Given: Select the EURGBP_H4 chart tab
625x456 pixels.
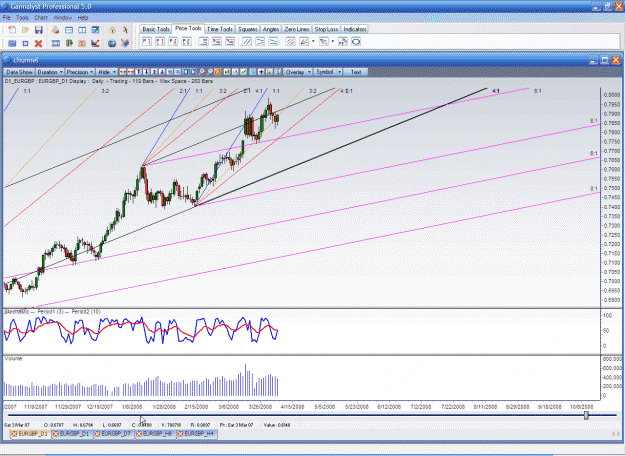Looking at the screenshot, I should click(x=196, y=434).
